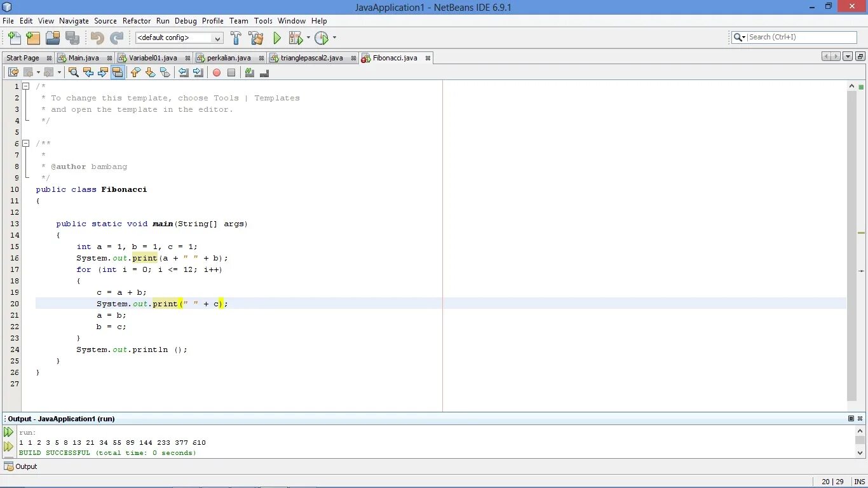
Task: Open the Refactor menu
Action: tap(137, 20)
